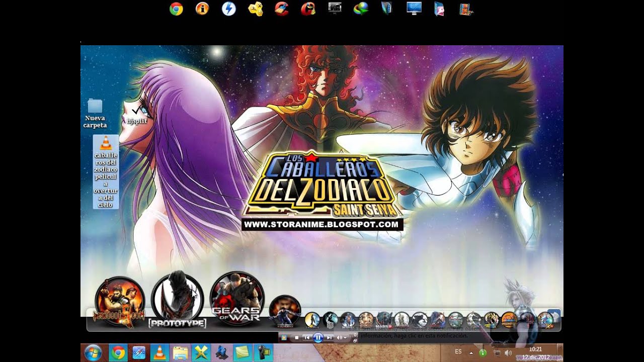The image size is (644, 362).
Task: Open the red circle cleaner app in dock
Action: (x=308, y=9)
